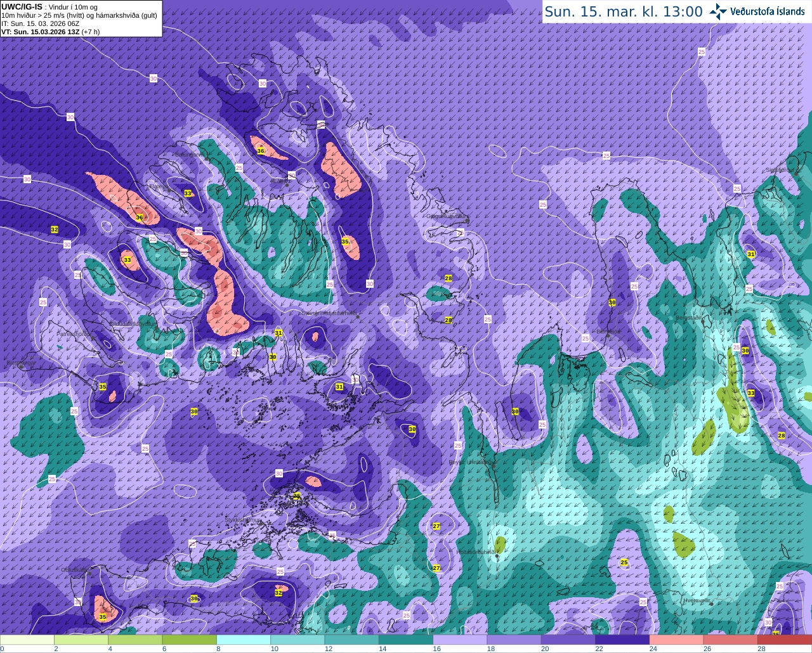Click the legend tick label 8
Screen dimensions: 812x653
click(218, 649)
